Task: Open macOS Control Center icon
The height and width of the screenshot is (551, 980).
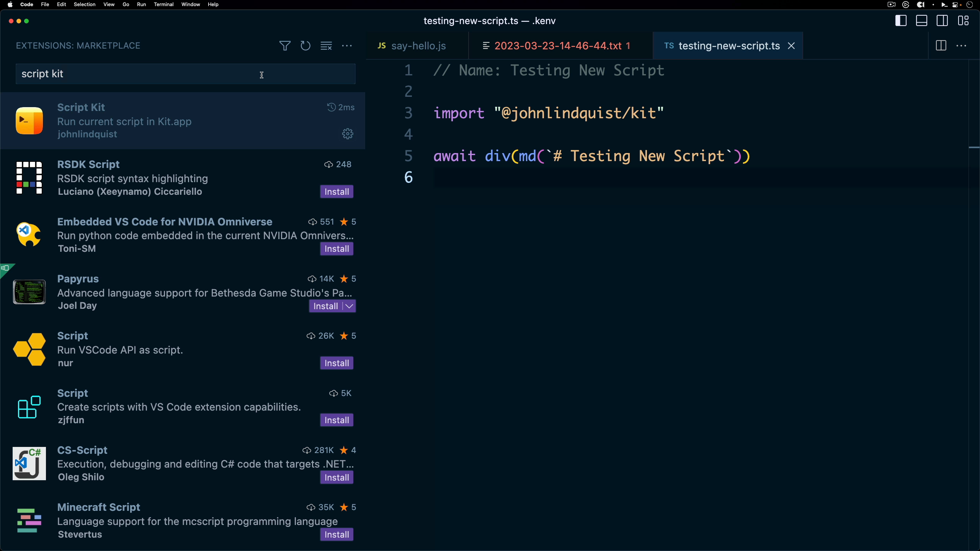Action: click(x=956, y=5)
